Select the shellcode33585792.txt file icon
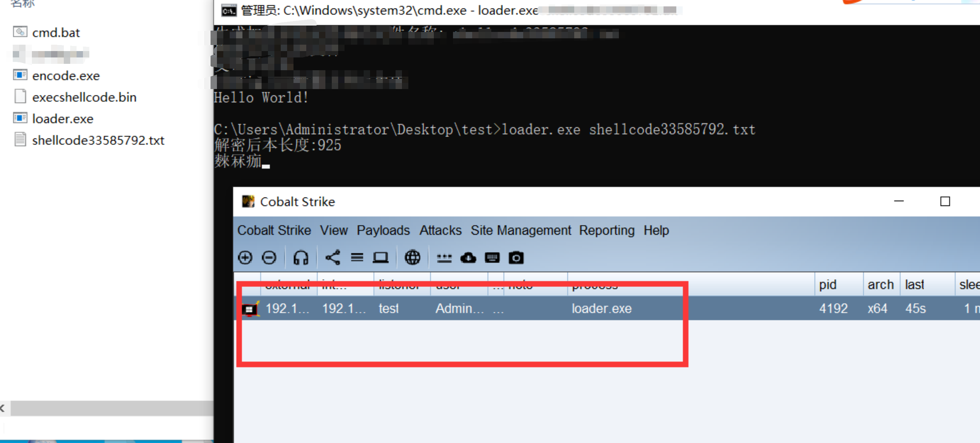Screen dimensions: 980x443 pos(20,139)
